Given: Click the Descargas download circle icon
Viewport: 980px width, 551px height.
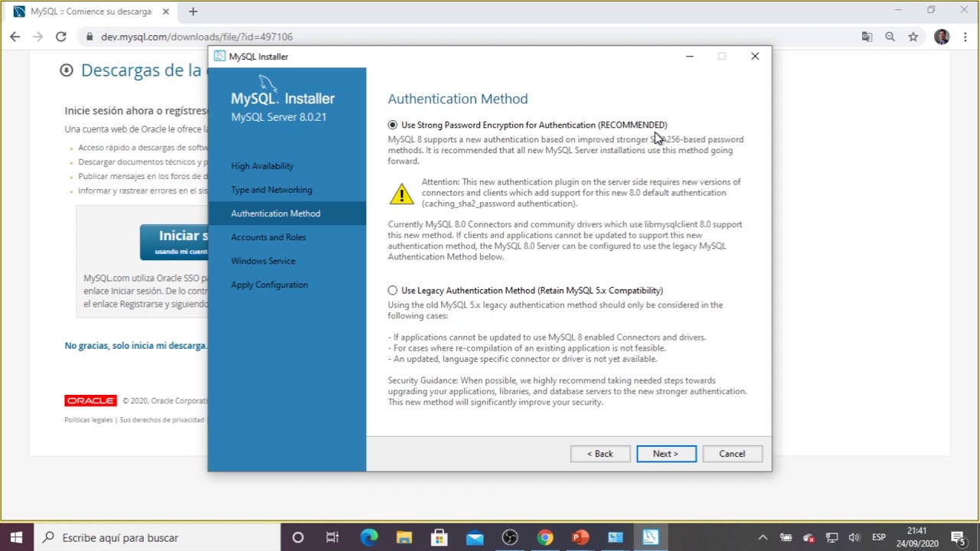Looking at the screenshot, I should click(67, 70).
